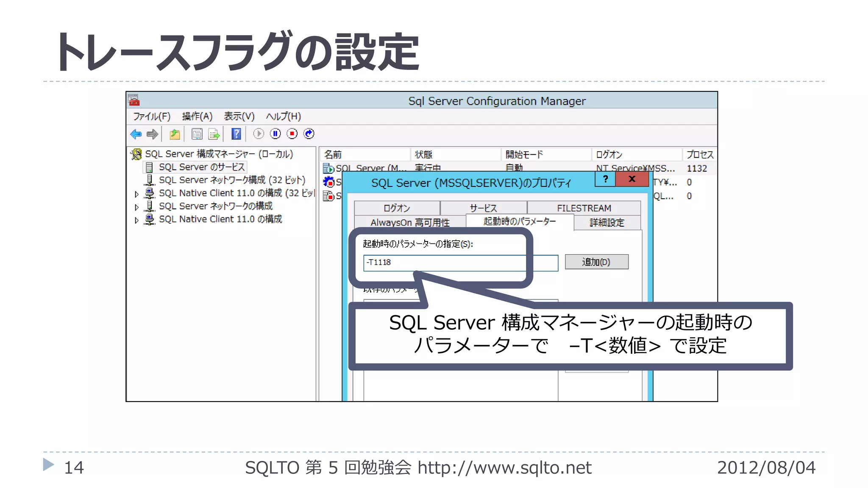Screen dimensions: 868x488
Task: Open the 表示(V) menu
Action: click(239, 116)
